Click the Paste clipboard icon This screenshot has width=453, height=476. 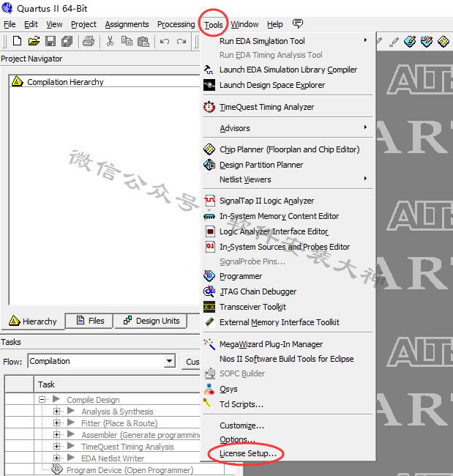coord(143,41)
